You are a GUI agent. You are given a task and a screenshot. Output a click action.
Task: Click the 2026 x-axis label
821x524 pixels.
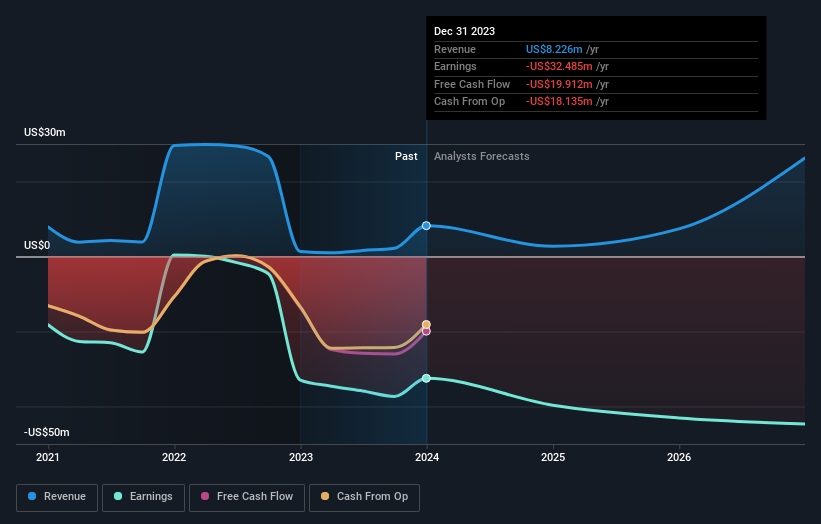(x=679, y=457)
